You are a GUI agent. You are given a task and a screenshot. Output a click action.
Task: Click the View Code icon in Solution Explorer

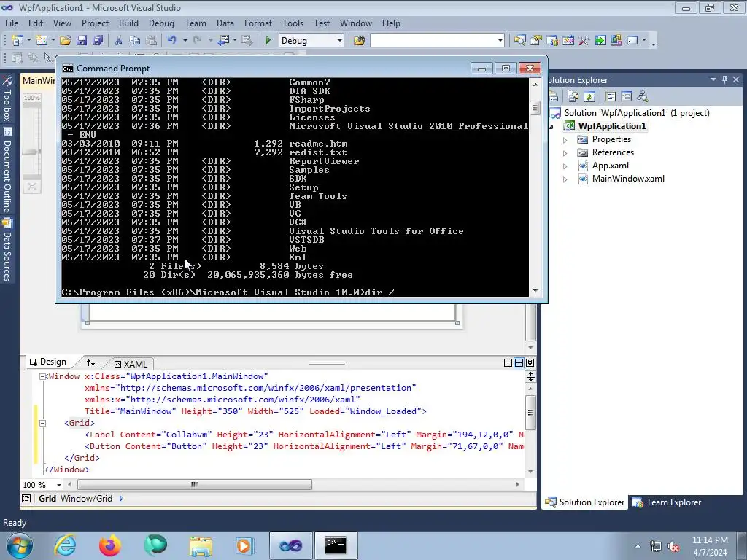tap(611, 97)
